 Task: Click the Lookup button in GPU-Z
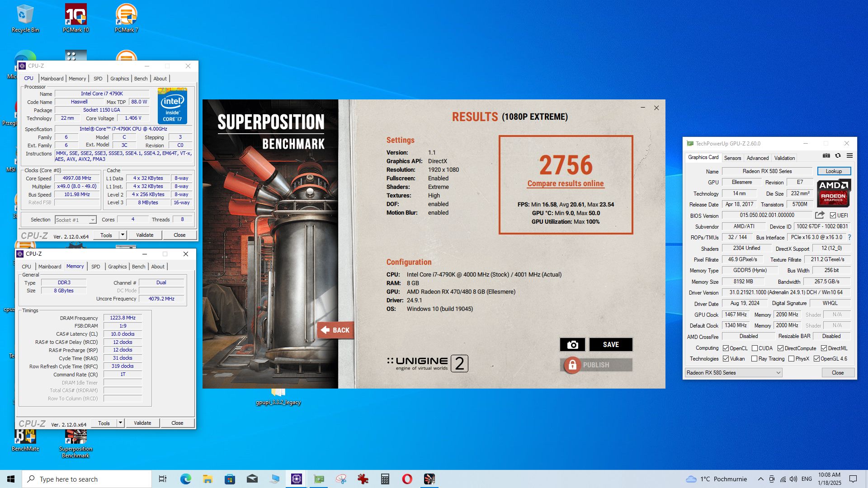click(834, 171)
